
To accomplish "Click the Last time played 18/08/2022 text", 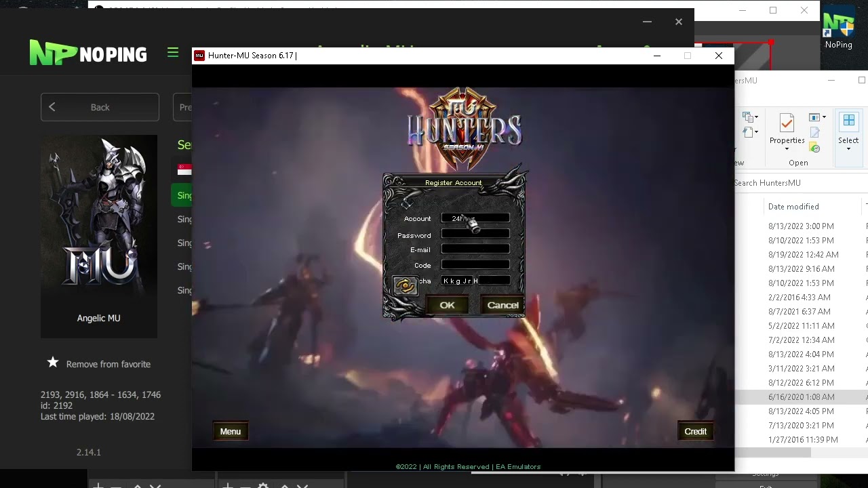I will pos(98,416).
